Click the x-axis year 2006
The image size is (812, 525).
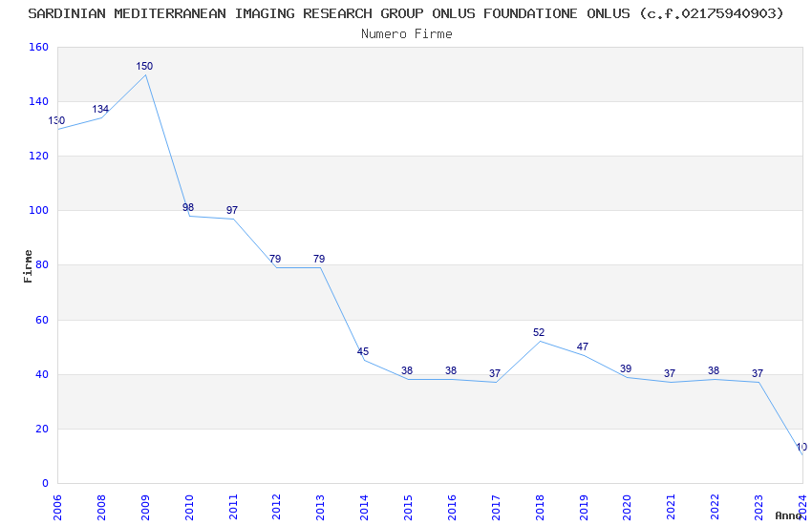coord(57,507)
